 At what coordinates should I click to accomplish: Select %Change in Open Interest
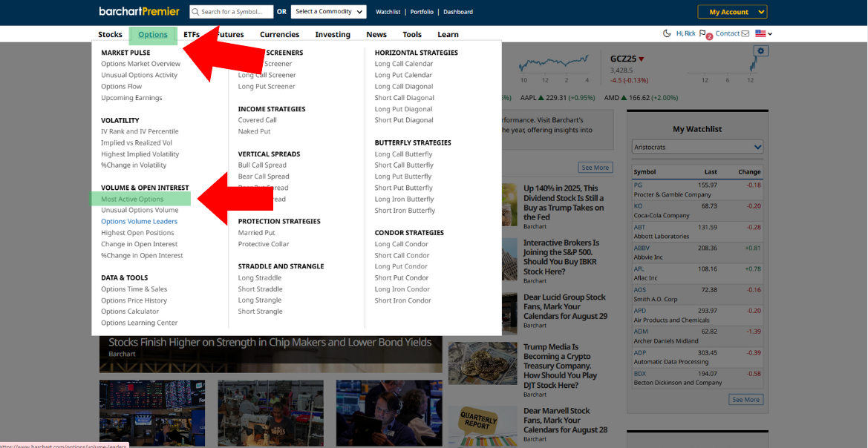pos(142,256)
